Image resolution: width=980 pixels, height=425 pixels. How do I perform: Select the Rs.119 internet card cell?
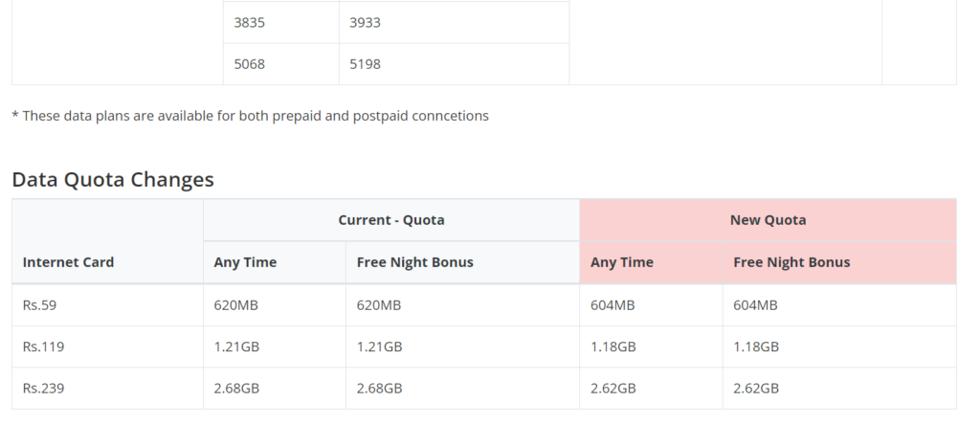tap(107, 347)
